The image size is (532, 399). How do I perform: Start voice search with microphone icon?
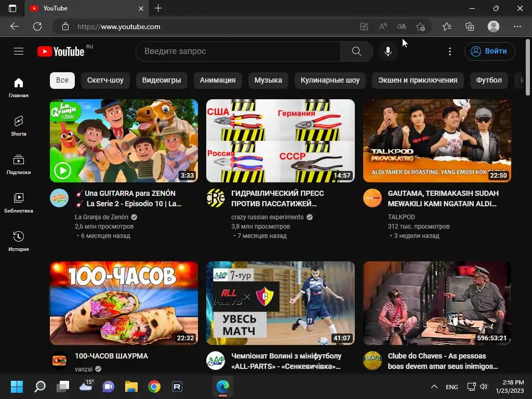[x=388, y=51]
